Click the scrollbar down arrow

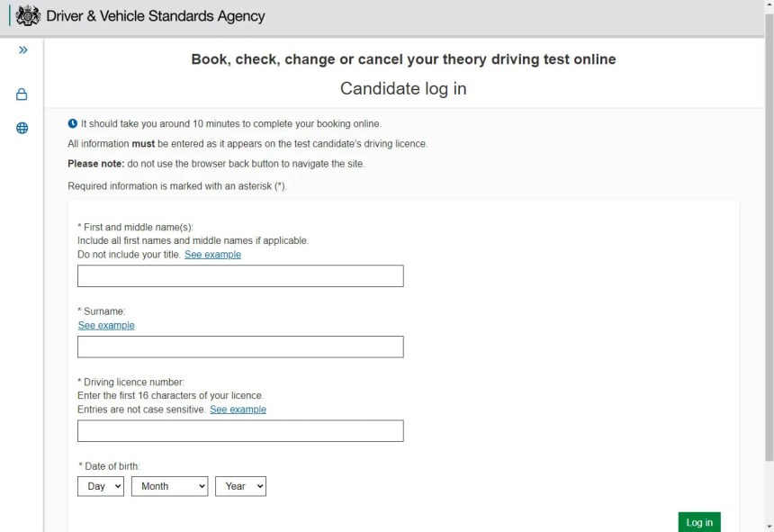pyautogui.click(x=768, y=526)
